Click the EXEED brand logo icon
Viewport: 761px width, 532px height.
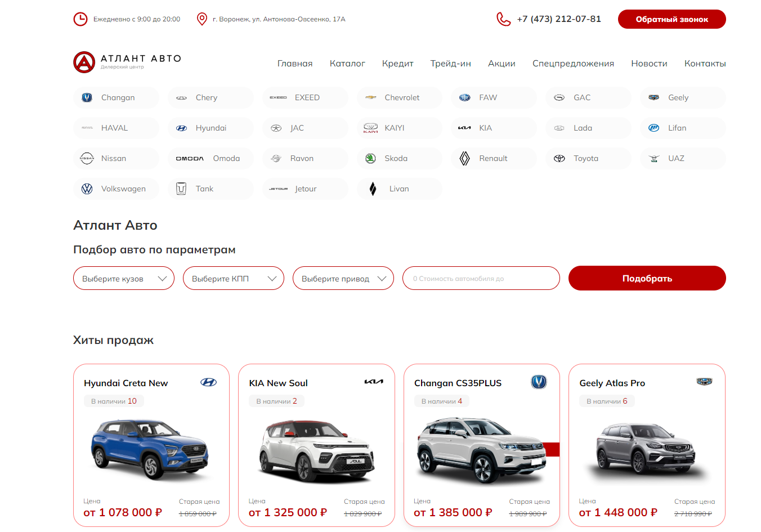tap(278, 97)
